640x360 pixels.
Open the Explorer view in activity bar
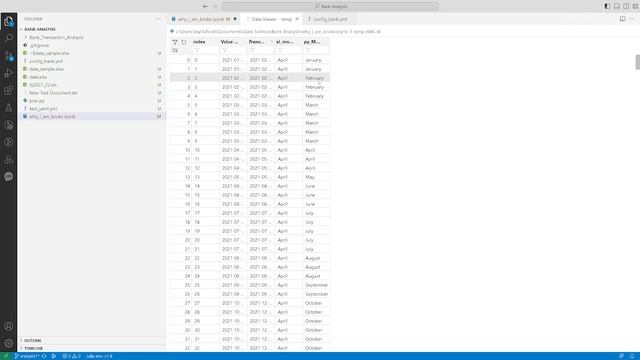tap(9, 21)
